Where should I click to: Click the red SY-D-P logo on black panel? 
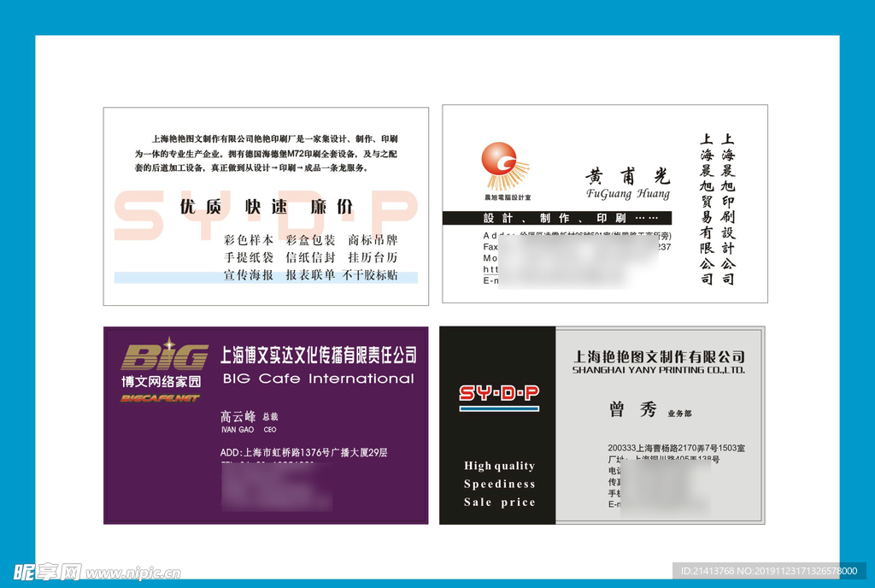click(x=499, y=393)
